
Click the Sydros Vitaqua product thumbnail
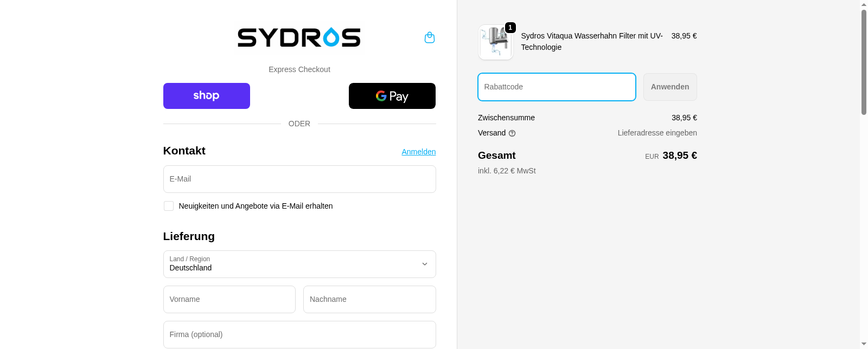(x=496, y=42)
